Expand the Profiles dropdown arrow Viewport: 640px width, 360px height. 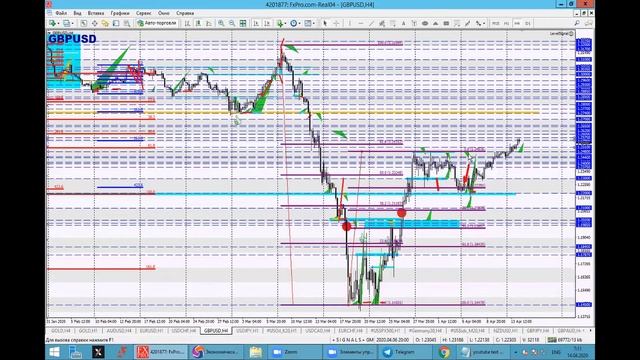(73, 24)
